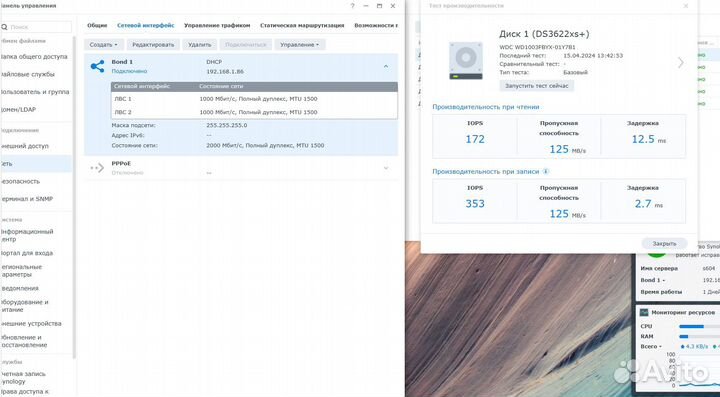Open the Bond 1 dropdown in the system widget
Viewport: 720px width, 397px height.
pyautogui.click(x=653, y=280)
